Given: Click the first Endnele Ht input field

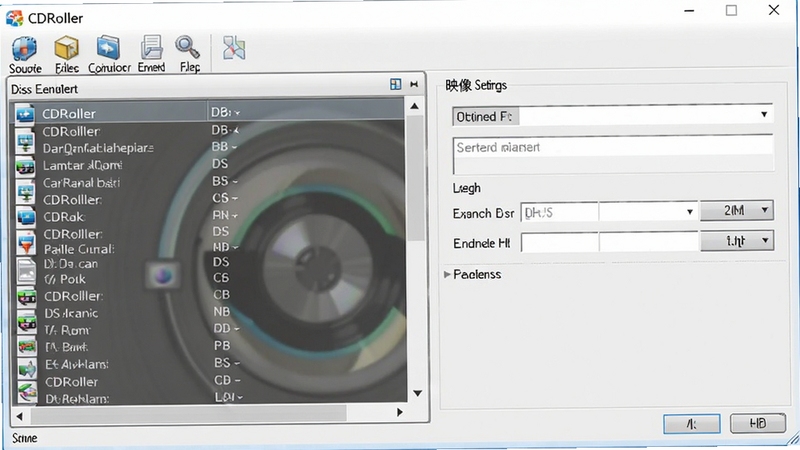Looking at the screenshot, I should click(559, 243).
